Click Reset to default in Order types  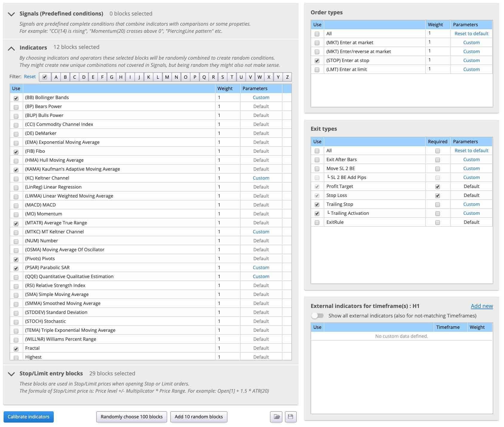pyautogui.click(x=471, y=34)
